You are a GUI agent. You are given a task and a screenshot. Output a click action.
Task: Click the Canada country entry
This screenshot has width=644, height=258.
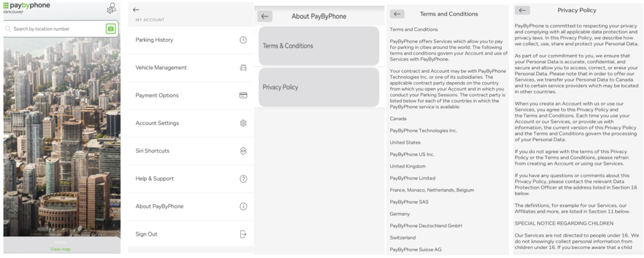point(398,119)
